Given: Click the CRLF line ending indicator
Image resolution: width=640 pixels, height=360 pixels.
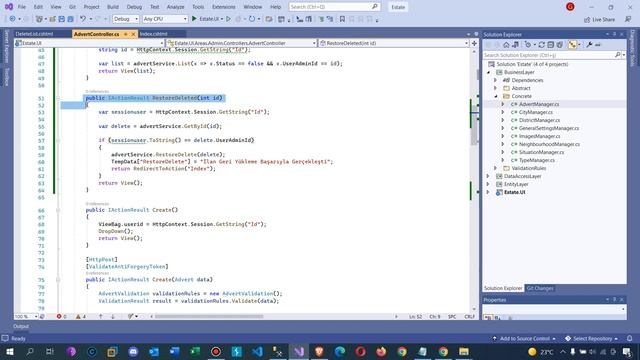Looking at the screenshot, I should point(469,316).
